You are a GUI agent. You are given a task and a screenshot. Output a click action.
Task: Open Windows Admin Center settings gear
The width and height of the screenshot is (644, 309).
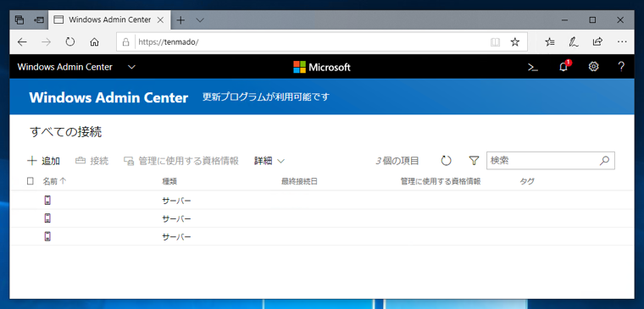pyautogui.click(x=593, y=67)
